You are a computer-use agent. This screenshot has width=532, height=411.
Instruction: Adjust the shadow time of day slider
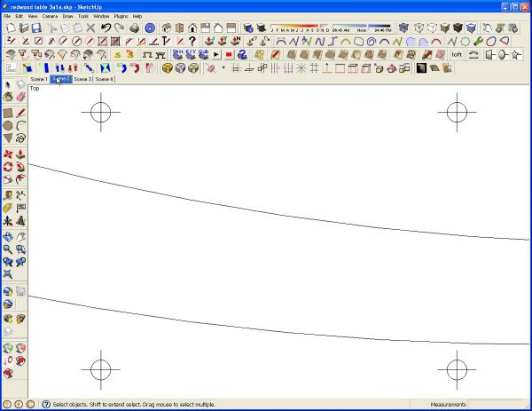point(362,26)
